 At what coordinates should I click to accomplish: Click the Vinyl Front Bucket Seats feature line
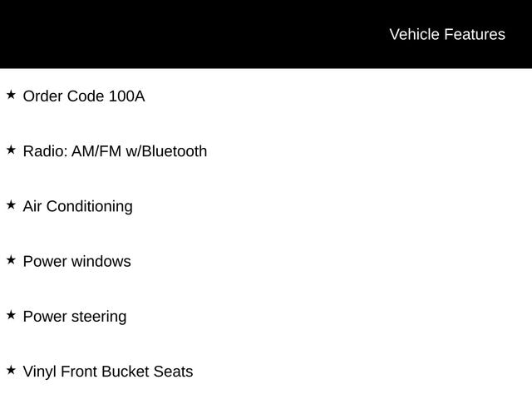coord(108,372)
